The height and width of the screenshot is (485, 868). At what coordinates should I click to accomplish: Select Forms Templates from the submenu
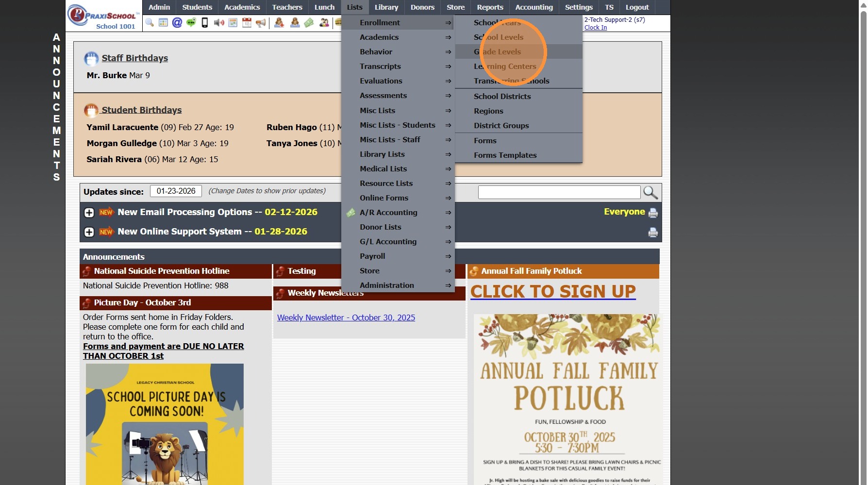pos(518,155)
